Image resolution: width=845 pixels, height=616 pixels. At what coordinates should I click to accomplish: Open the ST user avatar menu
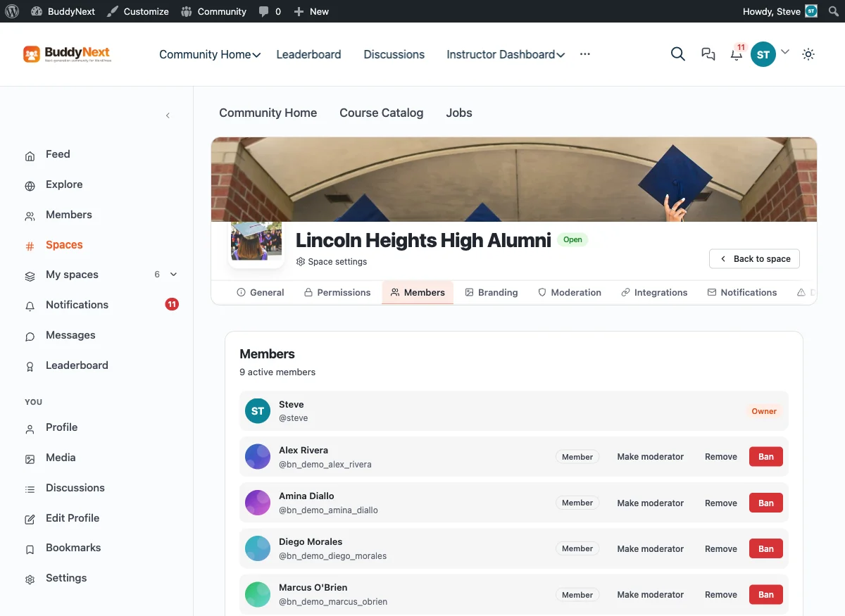[763, 54]
